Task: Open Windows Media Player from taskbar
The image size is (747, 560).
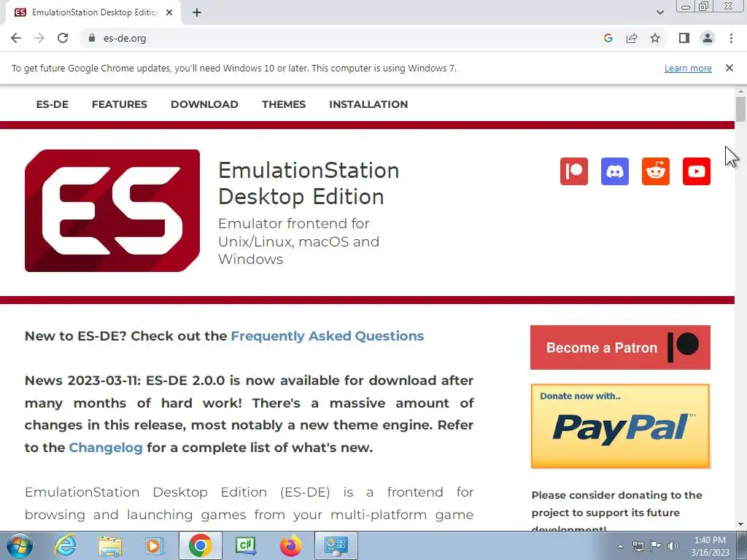Action: [154, 545]
